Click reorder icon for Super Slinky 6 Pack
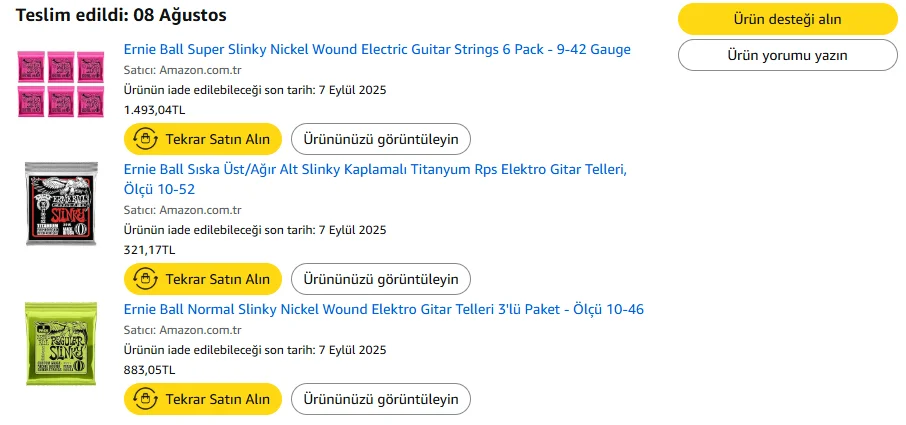 coord(145,139)
